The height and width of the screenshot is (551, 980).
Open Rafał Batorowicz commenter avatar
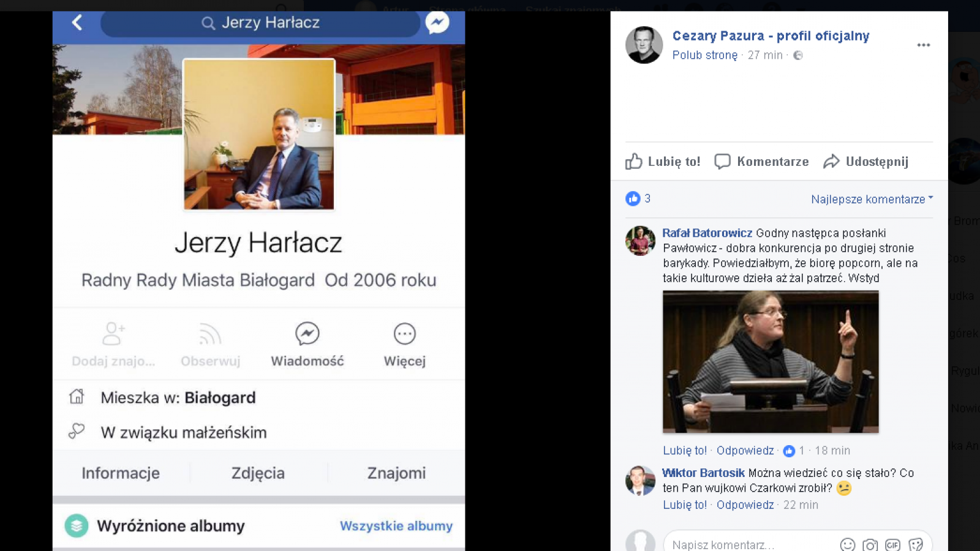(640, 241)
